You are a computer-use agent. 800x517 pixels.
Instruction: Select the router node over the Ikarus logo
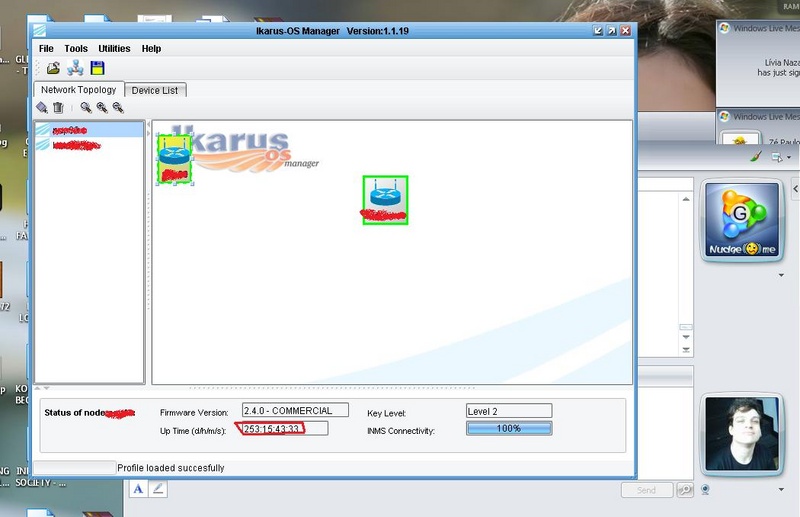click(x=174, y=159)
